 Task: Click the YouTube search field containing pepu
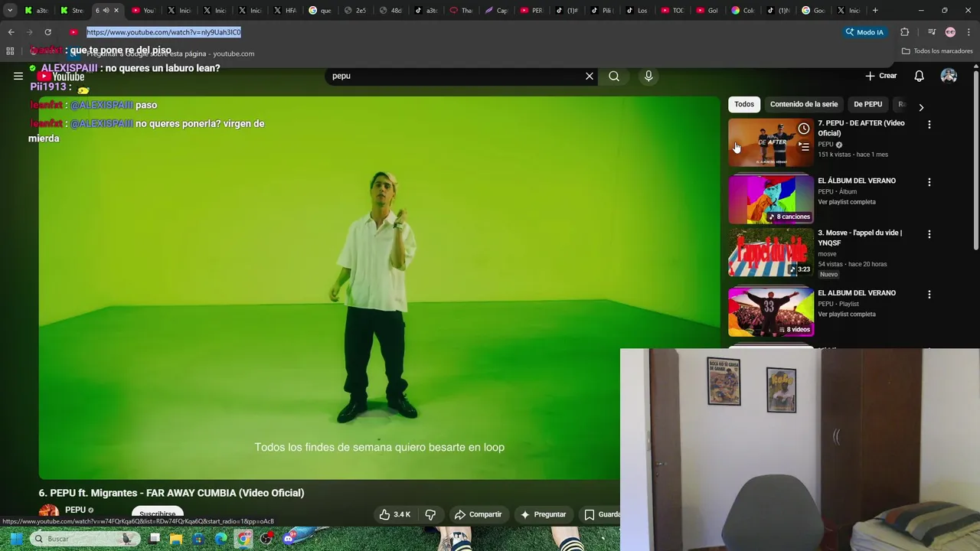(456, 76)
